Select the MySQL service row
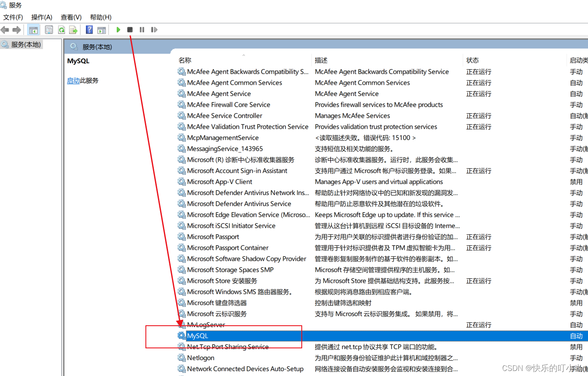The height and width of the screenshot is (376, 588). 382,336
